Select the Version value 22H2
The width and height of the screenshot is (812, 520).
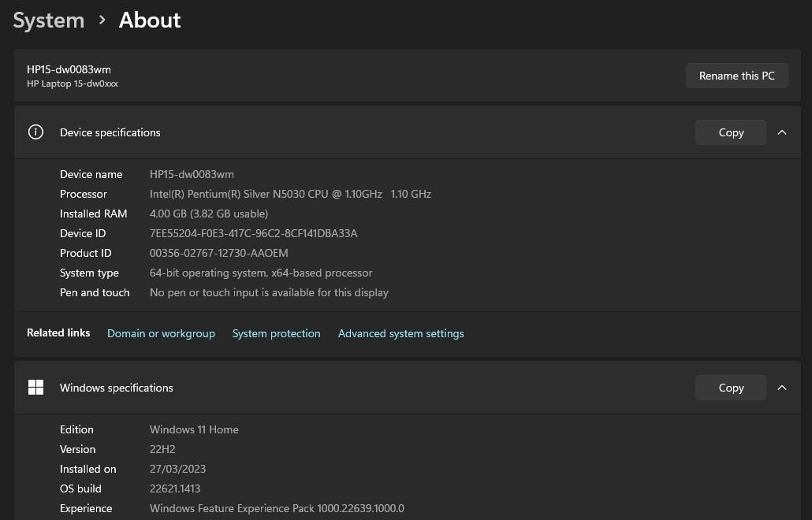(x=162, y=449)
